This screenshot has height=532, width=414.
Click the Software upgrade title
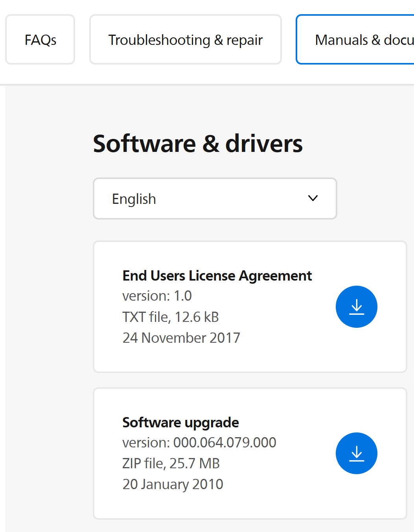click(x=180, y=423)
